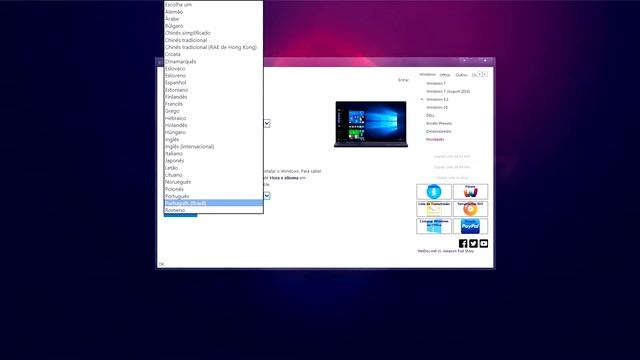Choose Chinês simplificado option

coord(213,33)
